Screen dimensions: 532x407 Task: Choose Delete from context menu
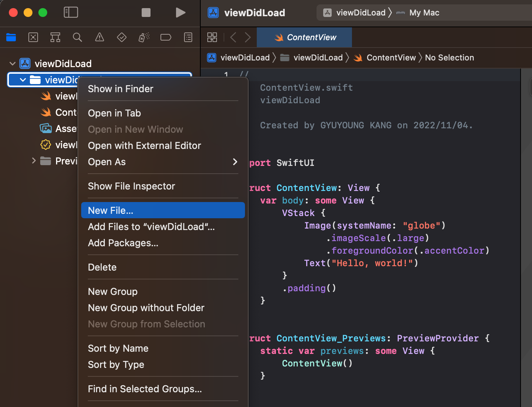(x=163, y=267)
